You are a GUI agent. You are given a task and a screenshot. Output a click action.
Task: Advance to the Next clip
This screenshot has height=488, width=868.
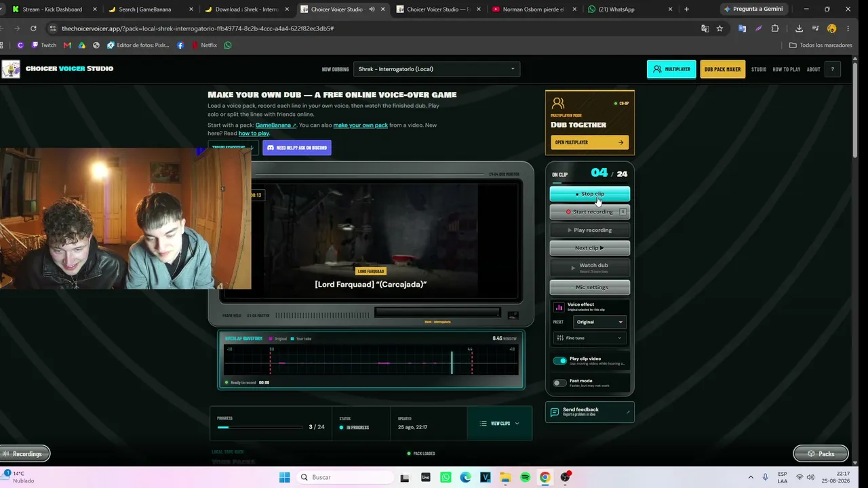[x=589, y=248]
